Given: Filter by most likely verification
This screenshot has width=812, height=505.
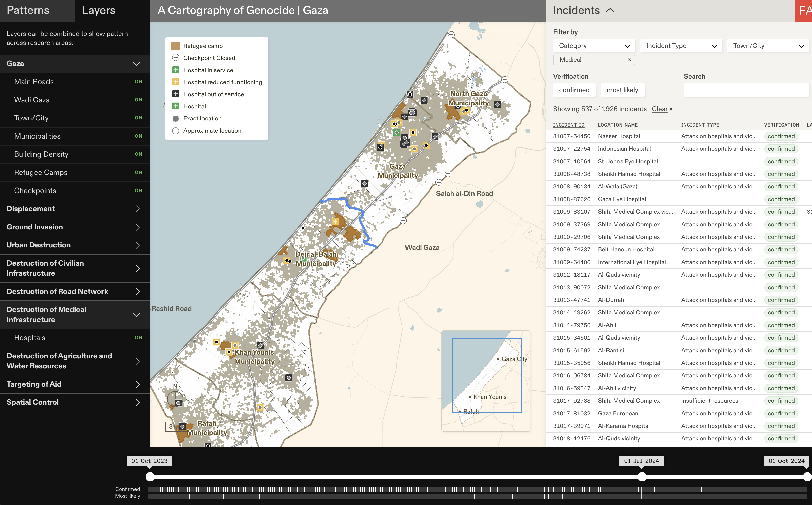Looking at the screenshot, I should pos(622,90).
